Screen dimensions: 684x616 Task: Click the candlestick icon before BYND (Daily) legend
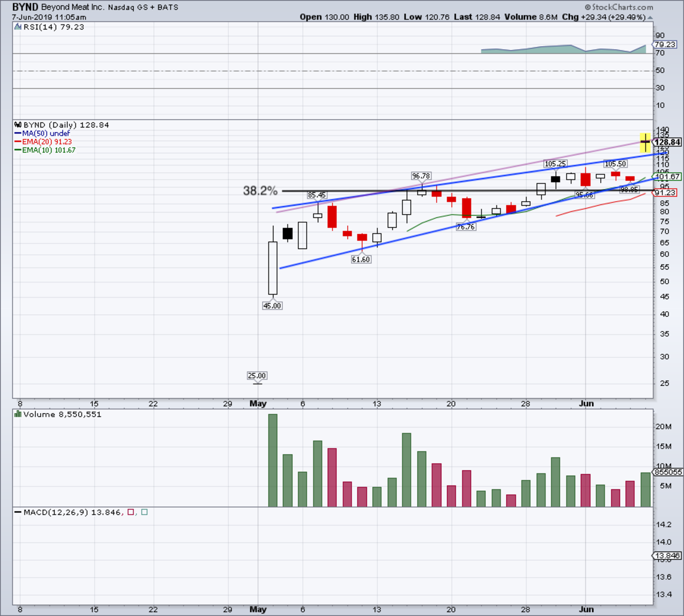coord(18,125)
